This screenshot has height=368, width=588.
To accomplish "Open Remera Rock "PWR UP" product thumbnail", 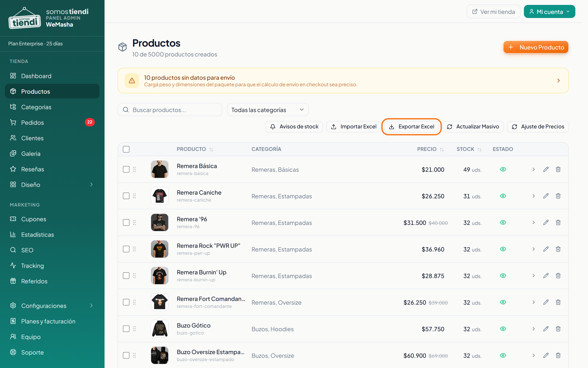I will coord(160,249).
